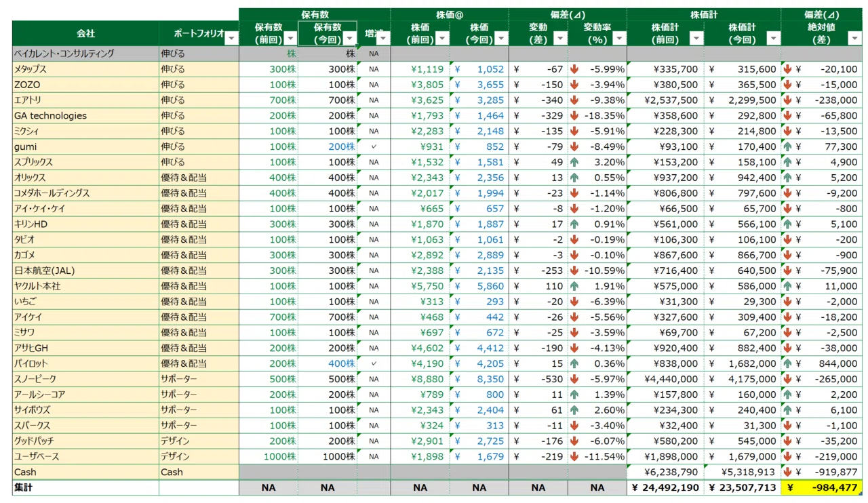Open the 変動(差) filter dropdown

click(560, 39)
